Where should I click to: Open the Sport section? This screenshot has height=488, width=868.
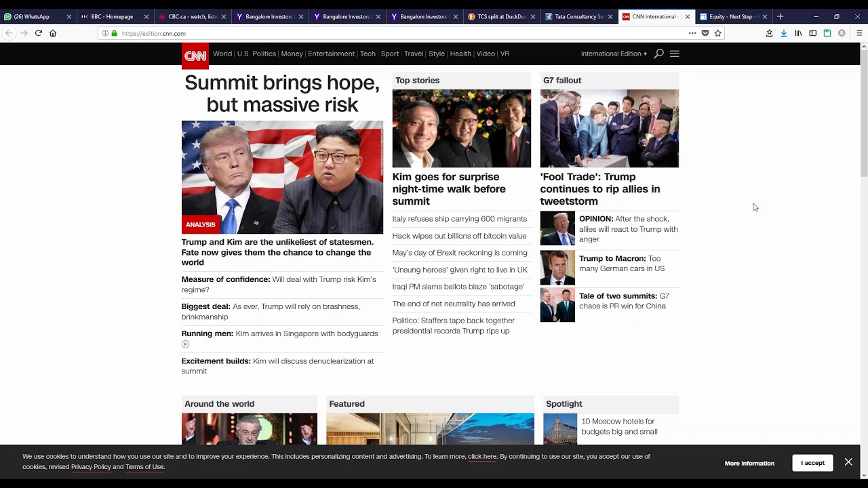390,54
